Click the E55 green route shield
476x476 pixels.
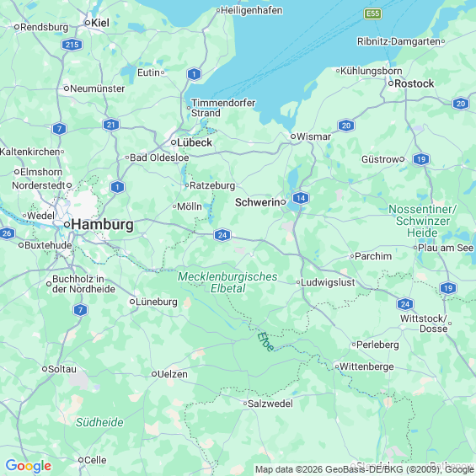pos(372,13)
